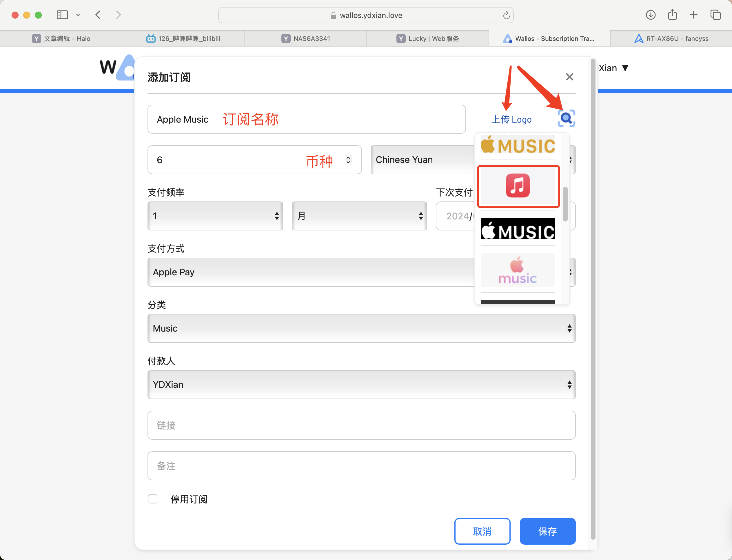Viewport: 732px width, 560px height.
Task: Click the Share icon
Action: point(672,15)
